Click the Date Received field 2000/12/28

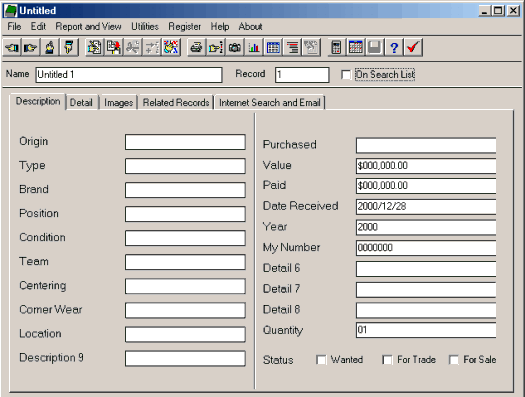(x=426, y=207)
